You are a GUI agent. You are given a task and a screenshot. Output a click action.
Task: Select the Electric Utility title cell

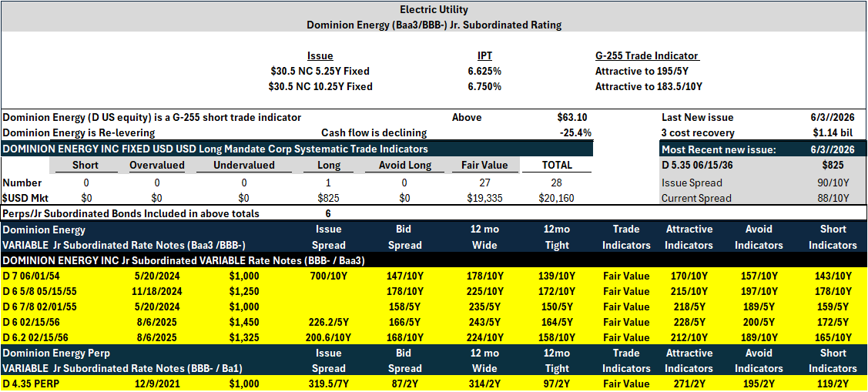[434, 9]
